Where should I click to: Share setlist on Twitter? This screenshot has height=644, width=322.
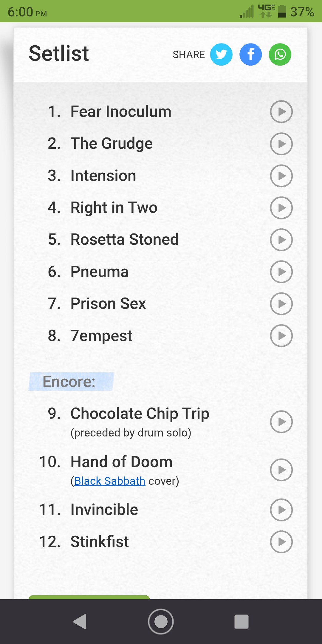(221, 55)
